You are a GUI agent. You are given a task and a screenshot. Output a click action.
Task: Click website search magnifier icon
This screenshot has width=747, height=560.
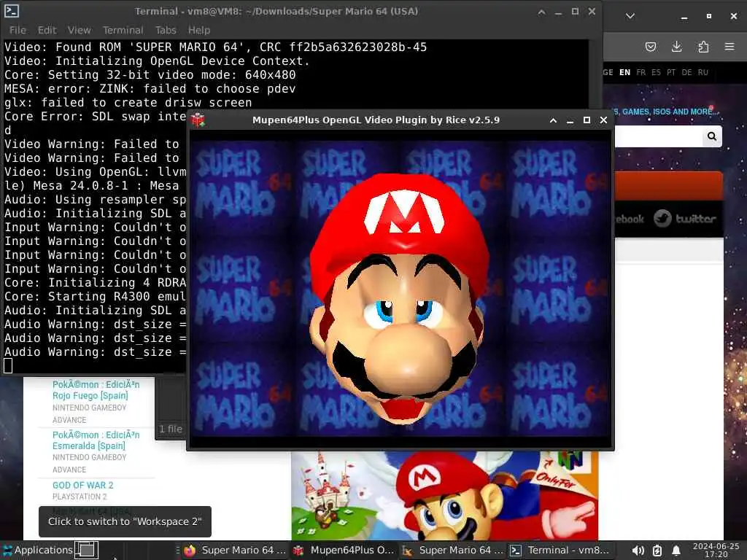(712, 136)
